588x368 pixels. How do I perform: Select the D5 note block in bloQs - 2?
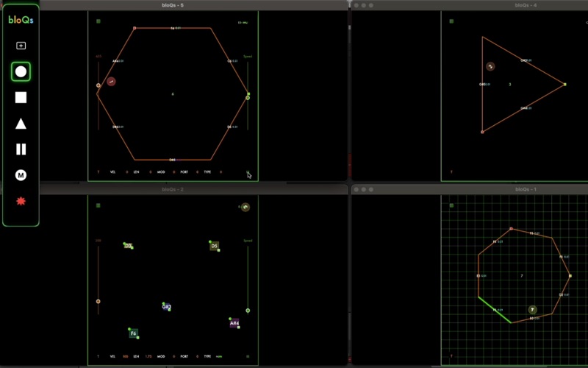214,246
